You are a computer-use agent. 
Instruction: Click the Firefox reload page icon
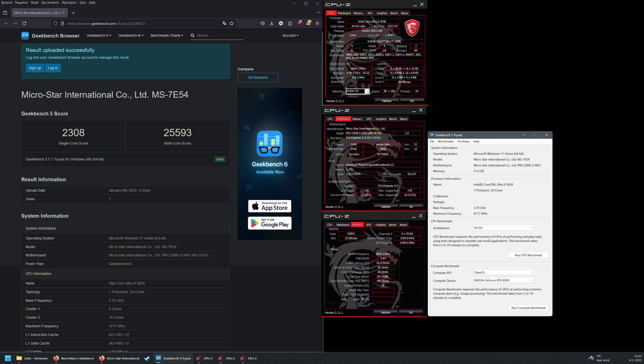coord(24,23)
